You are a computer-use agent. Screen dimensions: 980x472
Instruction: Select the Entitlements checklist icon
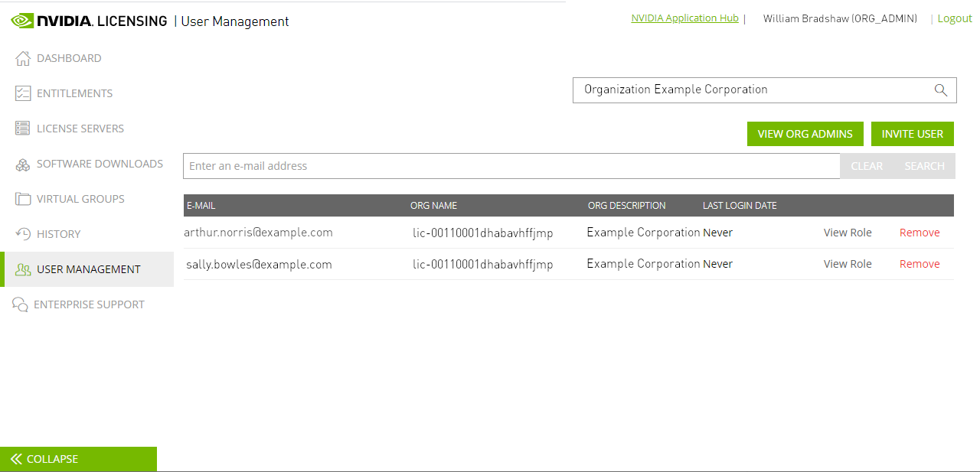(22, 93)
